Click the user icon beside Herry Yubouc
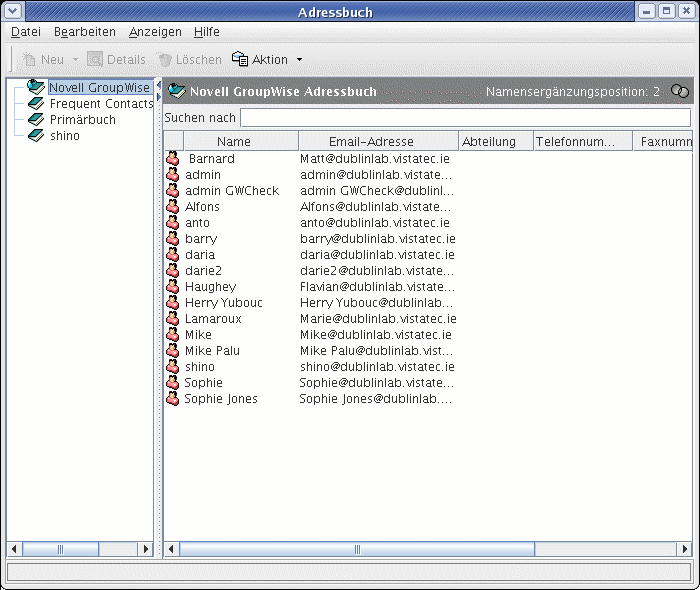 coord(173,303)
